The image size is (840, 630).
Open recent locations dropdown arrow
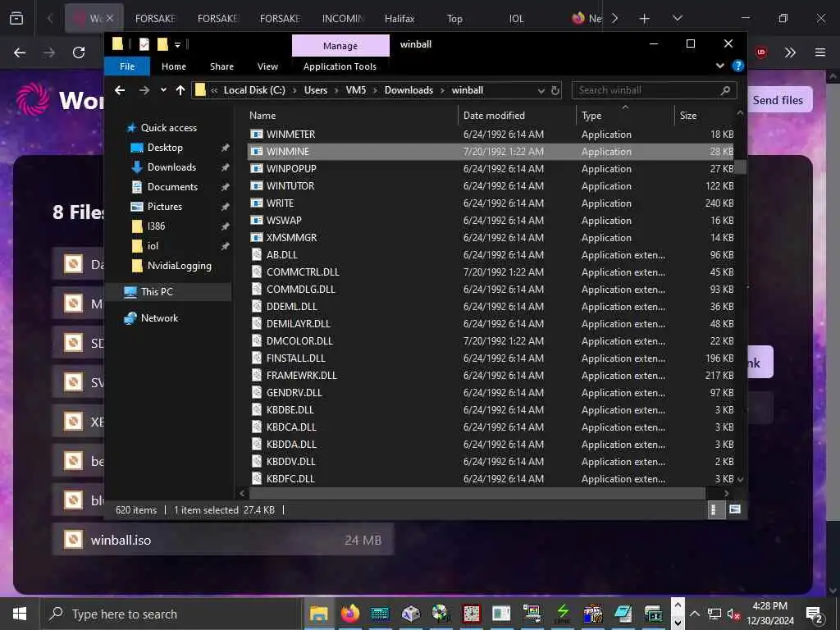pos(163,90)
